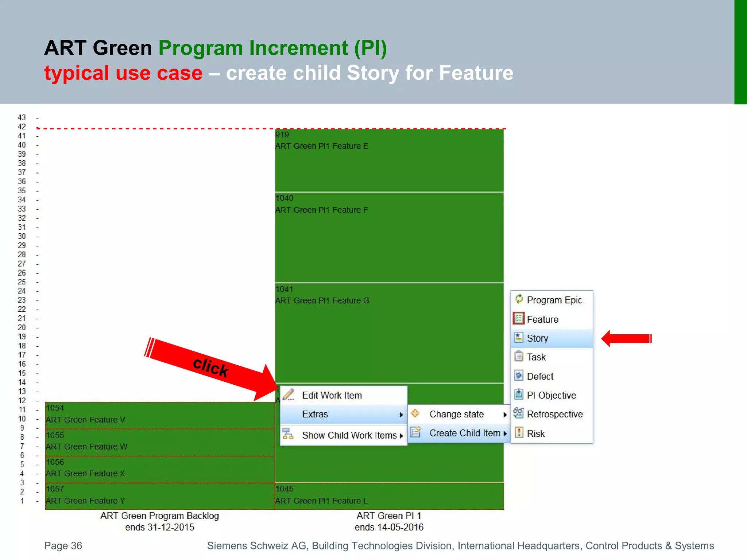The height and width of the screenshot is (560, 747).
Task: Click the PI Objective icon
Action: (x=519, y=394)
